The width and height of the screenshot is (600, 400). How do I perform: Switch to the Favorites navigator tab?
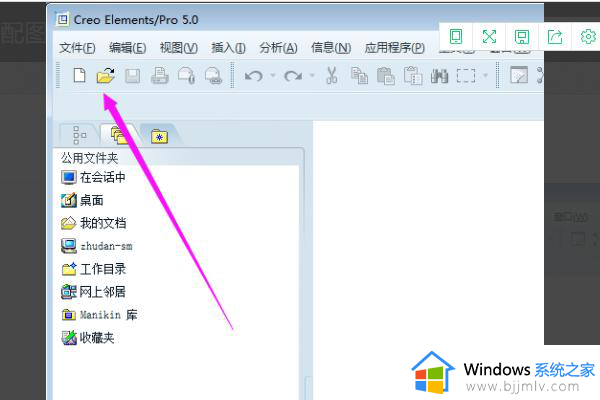pyautogui.click(x=159, y=136)
